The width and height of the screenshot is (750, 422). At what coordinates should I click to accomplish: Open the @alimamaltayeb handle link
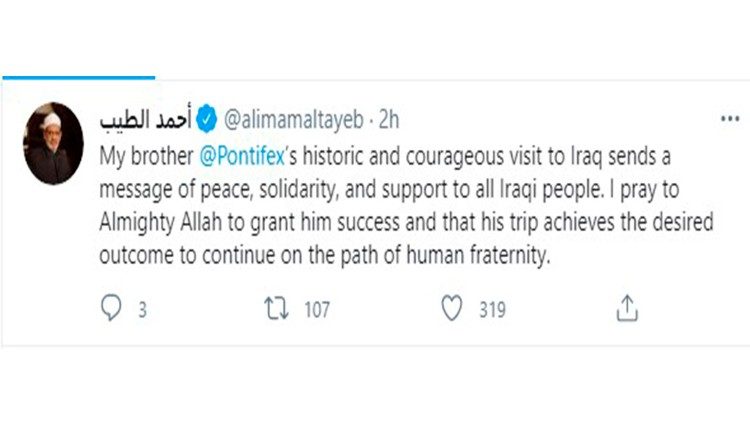(x=289, y=122)
